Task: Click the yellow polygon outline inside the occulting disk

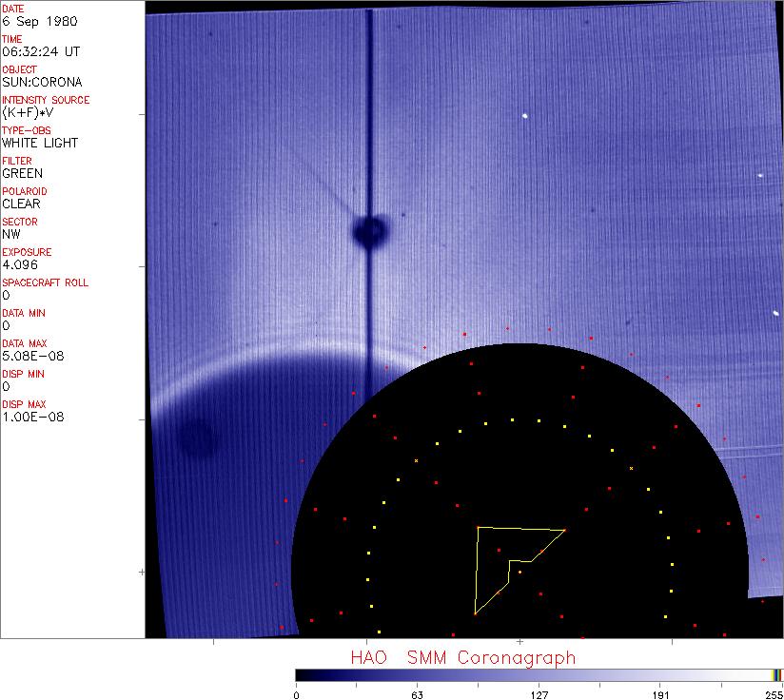Action: click(x=477, y=571)
